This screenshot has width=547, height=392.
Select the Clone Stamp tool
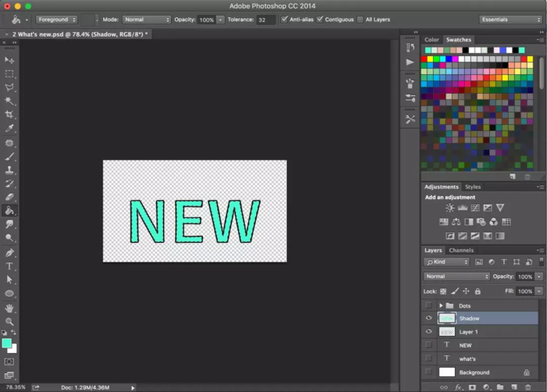tap(9, 170)
